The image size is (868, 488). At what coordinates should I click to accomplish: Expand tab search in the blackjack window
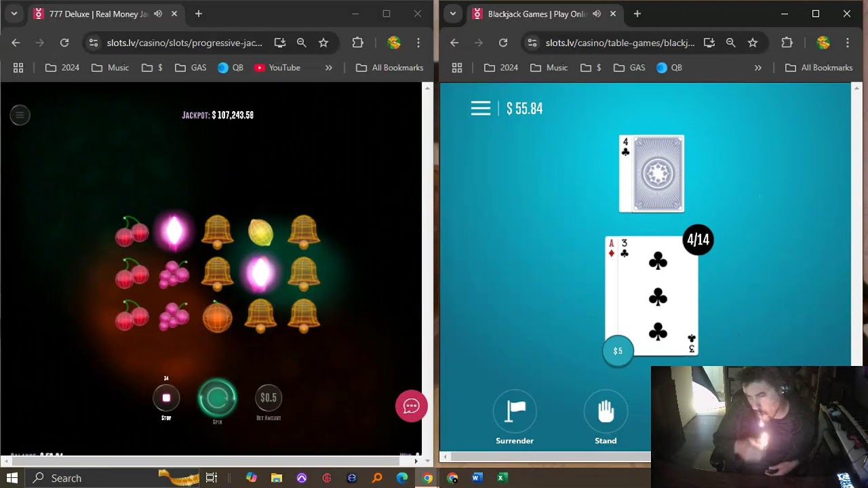(x=453, y=14)
